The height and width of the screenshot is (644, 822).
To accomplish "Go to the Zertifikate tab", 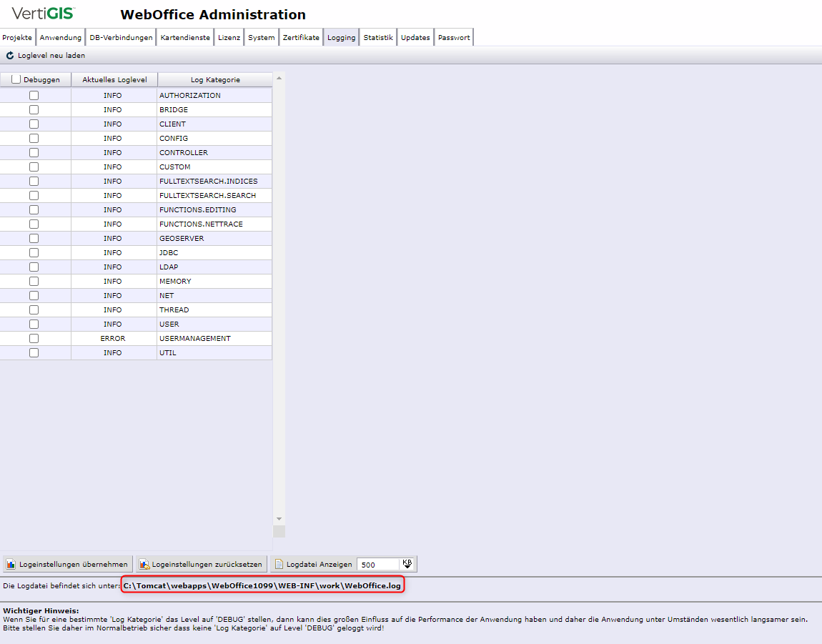I will (x=301, y=38).
